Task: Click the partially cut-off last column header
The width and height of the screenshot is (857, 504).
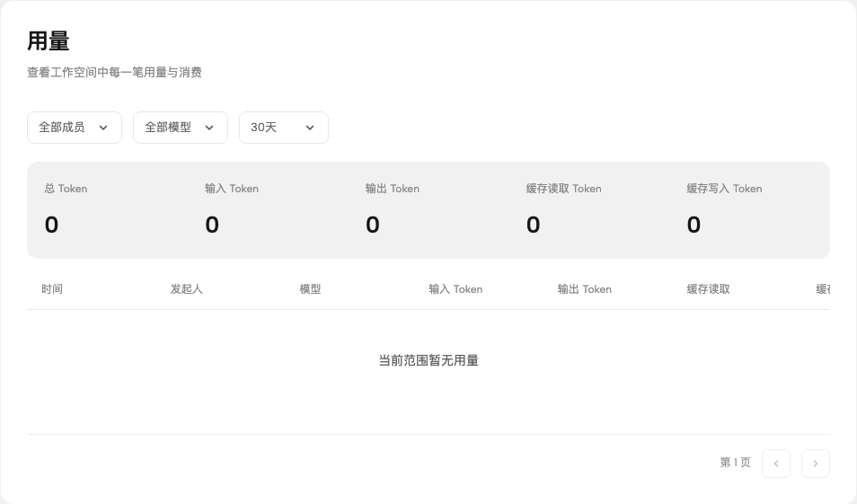Action: point(823,289)
